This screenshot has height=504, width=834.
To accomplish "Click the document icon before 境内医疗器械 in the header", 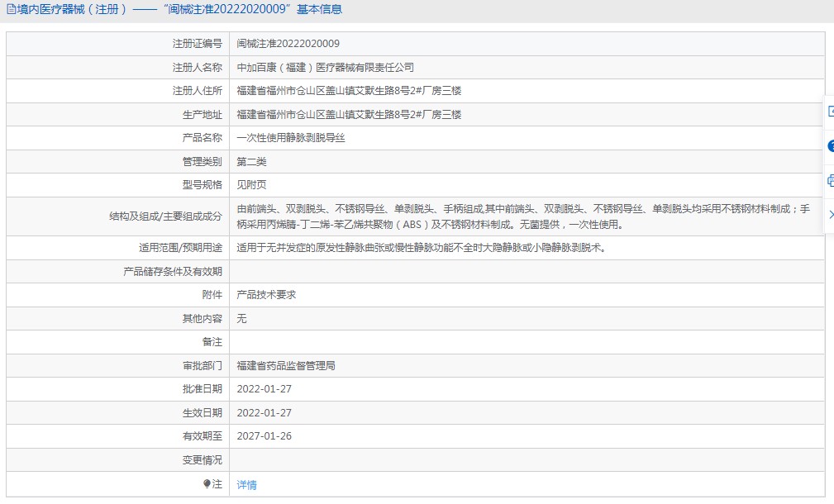I will click(11, 9).
